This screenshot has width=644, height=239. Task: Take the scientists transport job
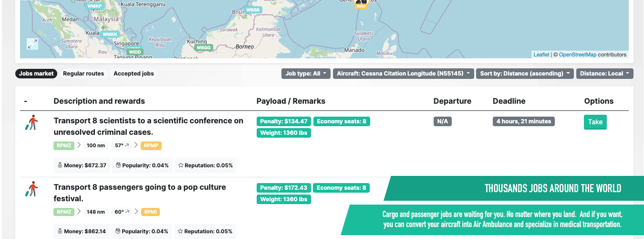(595, 122)
